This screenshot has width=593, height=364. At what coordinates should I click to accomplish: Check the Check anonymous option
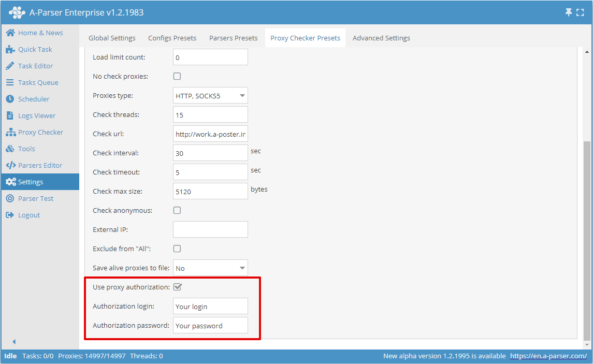click(177, 210)
